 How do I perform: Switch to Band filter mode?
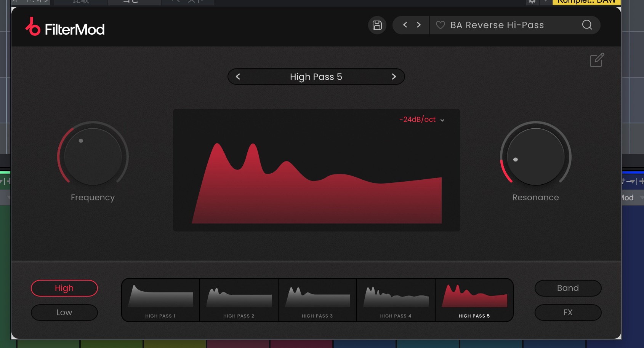click(568, 288)
